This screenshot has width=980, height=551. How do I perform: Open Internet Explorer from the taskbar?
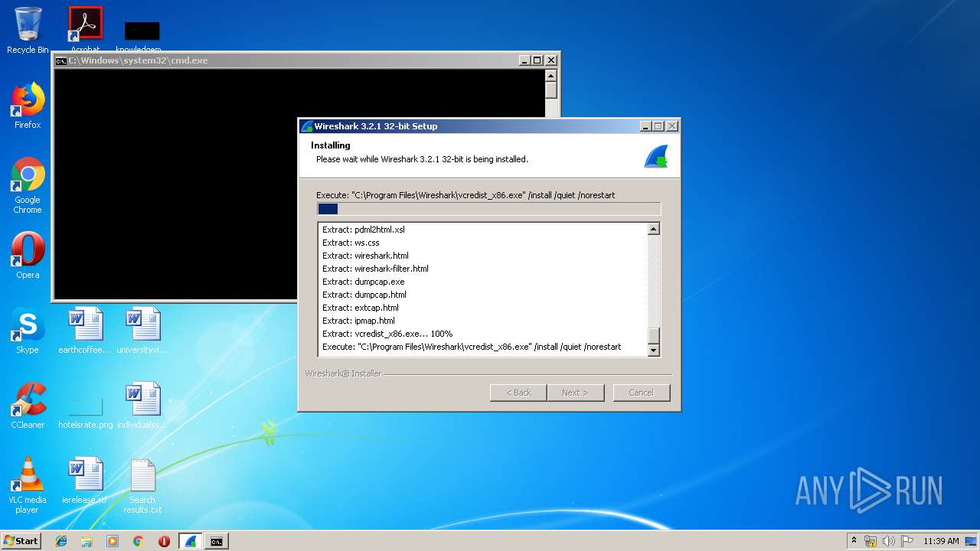click(61, 541)
